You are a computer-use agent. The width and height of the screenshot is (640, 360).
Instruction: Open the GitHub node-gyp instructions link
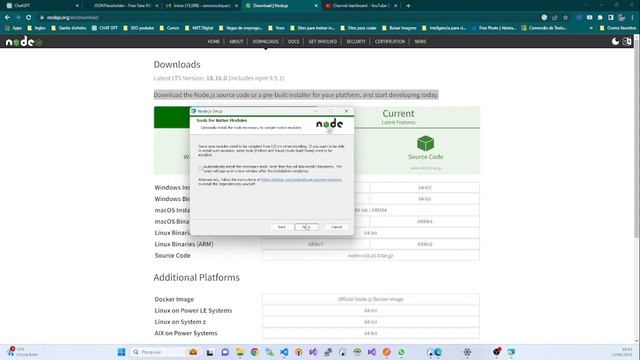coord(301,180)
